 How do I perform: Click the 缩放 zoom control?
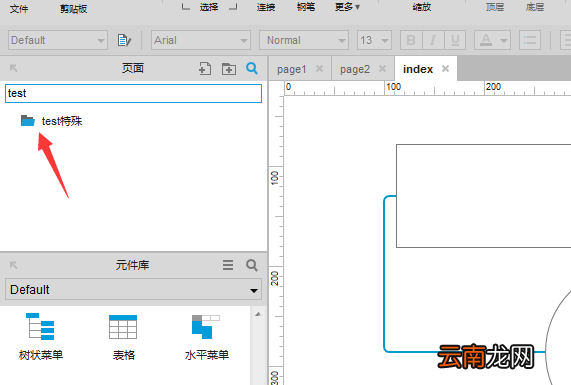[422, 7]
